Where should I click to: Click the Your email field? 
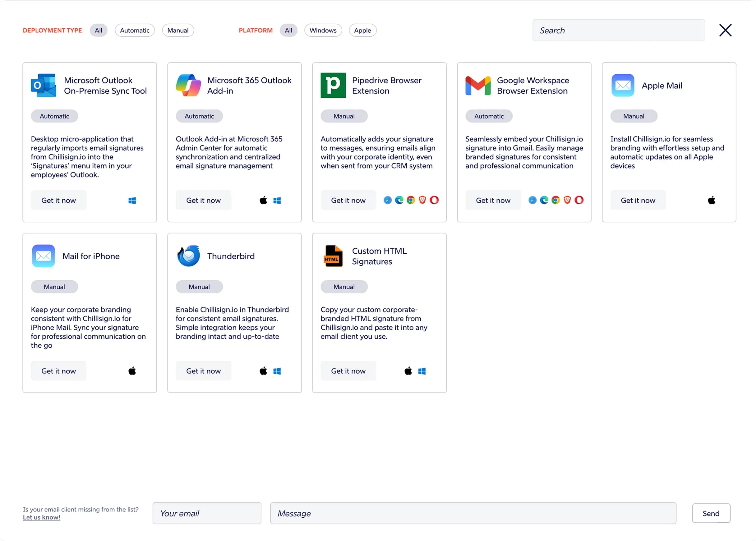(207, 513)
